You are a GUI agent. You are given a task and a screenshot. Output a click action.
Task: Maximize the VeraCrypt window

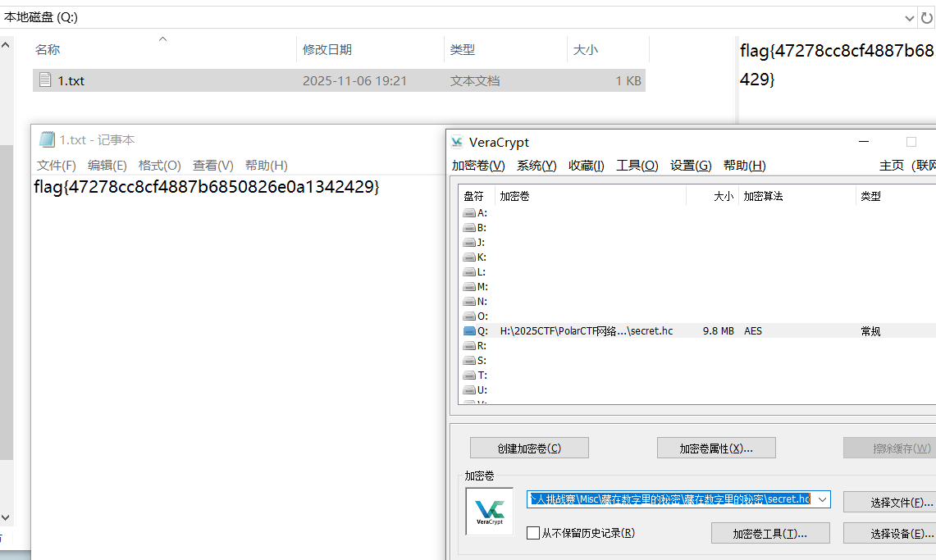coord(911,142)
